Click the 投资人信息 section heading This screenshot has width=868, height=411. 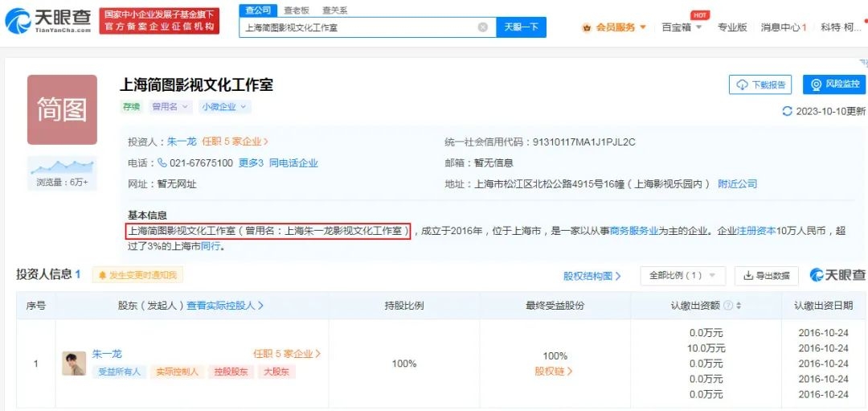(49, 274)
